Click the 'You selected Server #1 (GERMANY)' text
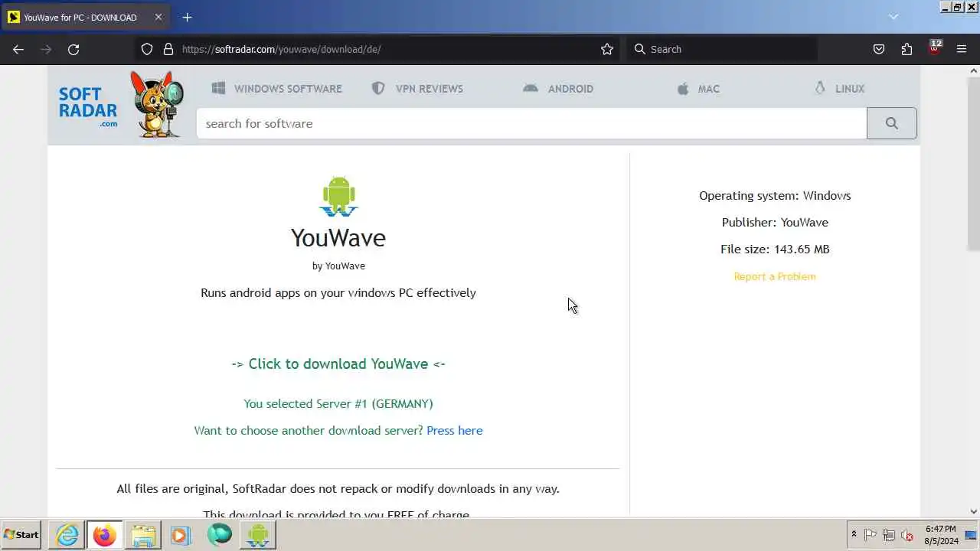 338,403
